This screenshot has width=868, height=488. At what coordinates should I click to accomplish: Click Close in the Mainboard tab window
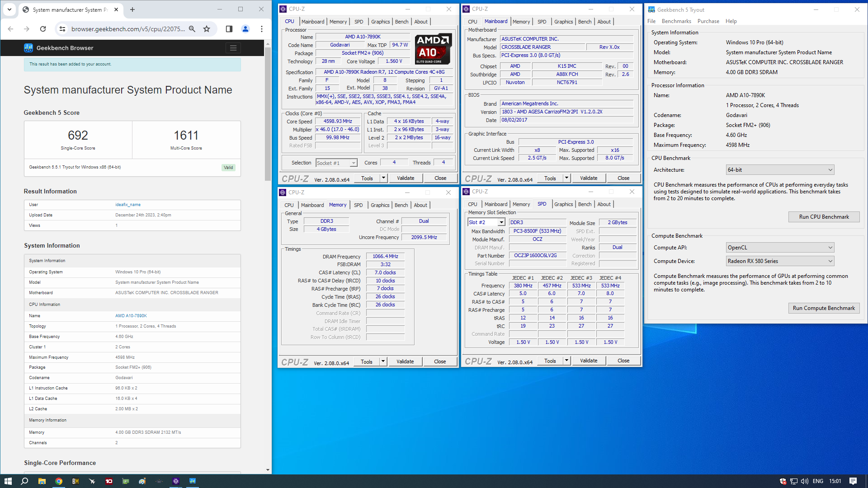[x=623, y=178]
